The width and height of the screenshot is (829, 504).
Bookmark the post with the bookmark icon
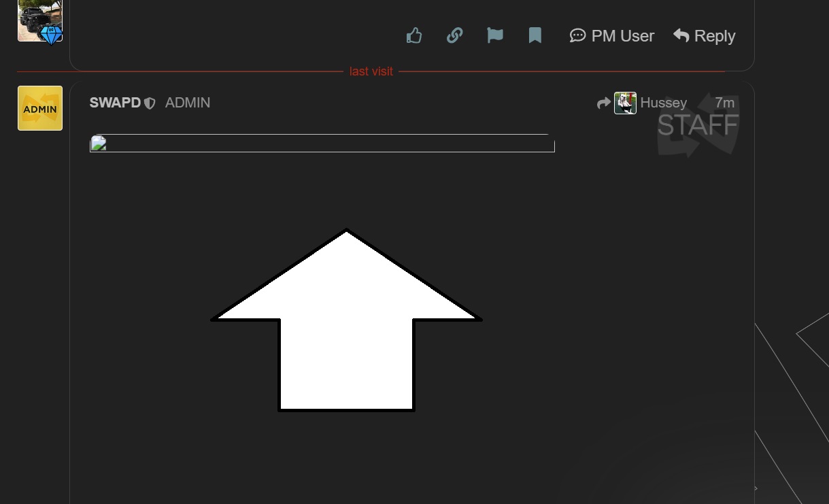535,35
